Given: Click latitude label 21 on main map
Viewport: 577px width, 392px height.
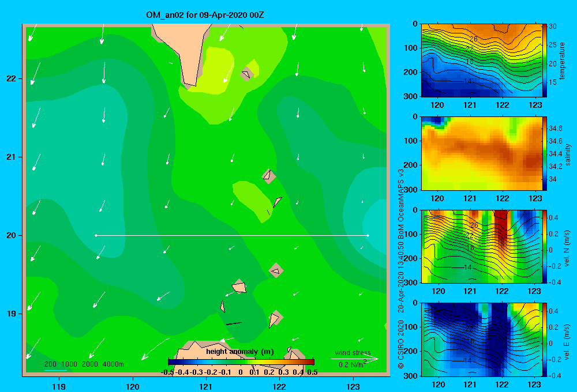Looking at the screenshot, I should pyautogui.click(x=12, y=157).
